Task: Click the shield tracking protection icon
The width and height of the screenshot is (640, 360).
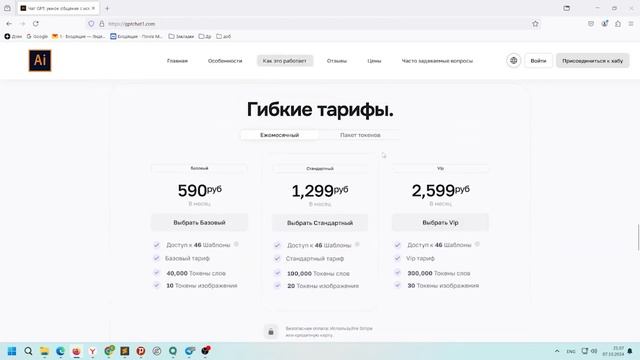Action: click(91, 24)
